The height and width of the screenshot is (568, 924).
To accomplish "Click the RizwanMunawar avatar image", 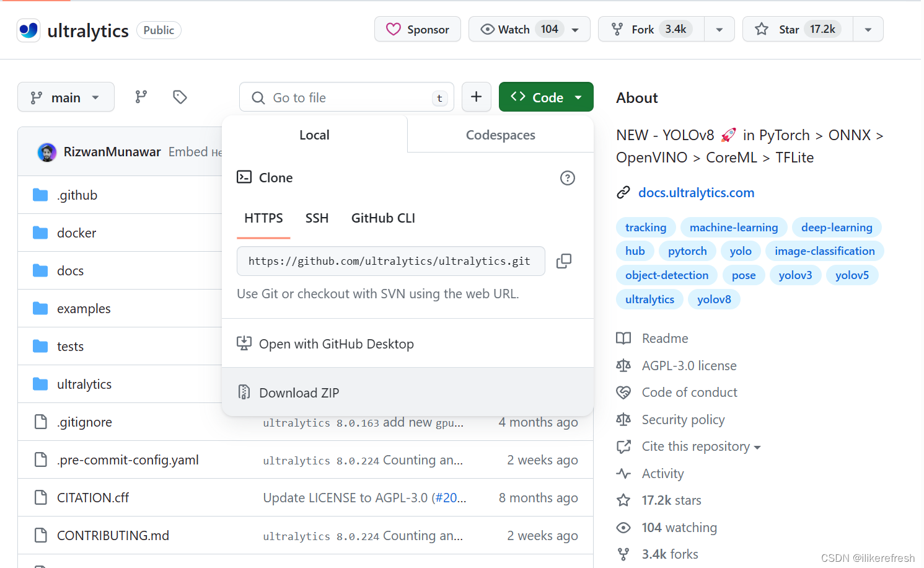I will coord(47,152).
